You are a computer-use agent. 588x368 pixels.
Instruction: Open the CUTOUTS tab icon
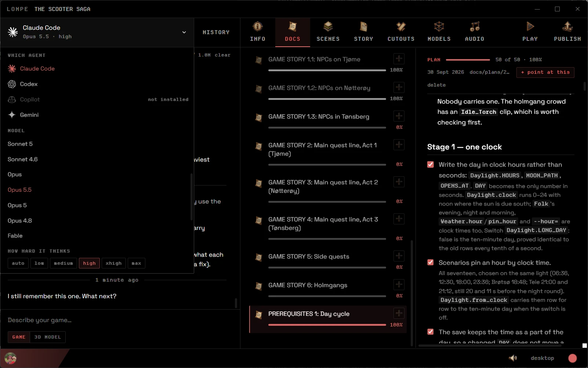pos(401,26)
